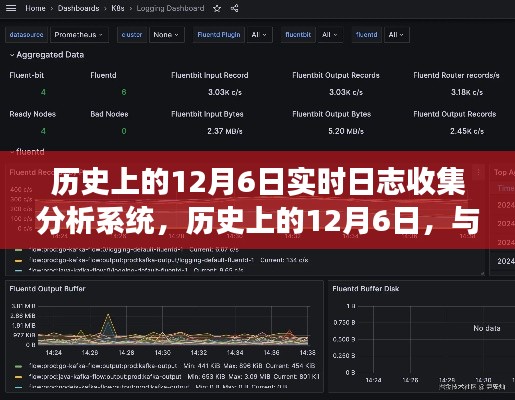Star the Logging Dashboard as favorite

point(217,8)
